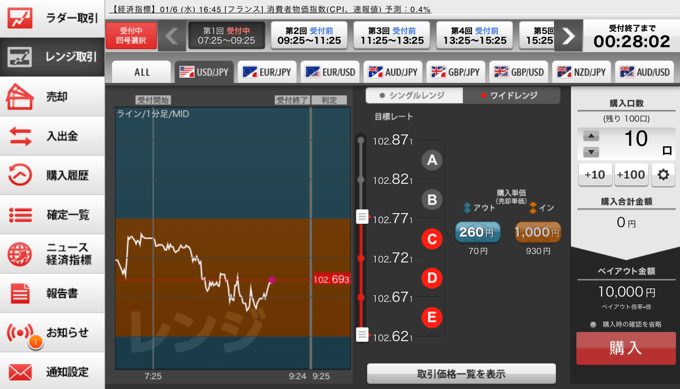Select シングルレンジ range mode
This screenshot has width=680, height=389.
click(414, 95)
